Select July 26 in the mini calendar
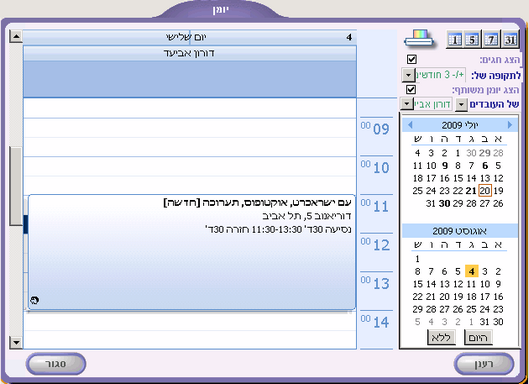 pyautogui.click(x=498, y=203)
